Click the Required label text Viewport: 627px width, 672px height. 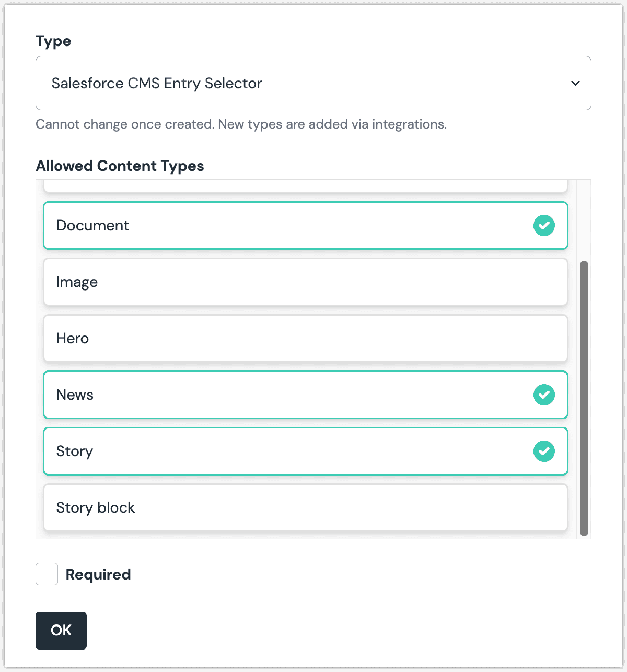(x=98, y=575)
